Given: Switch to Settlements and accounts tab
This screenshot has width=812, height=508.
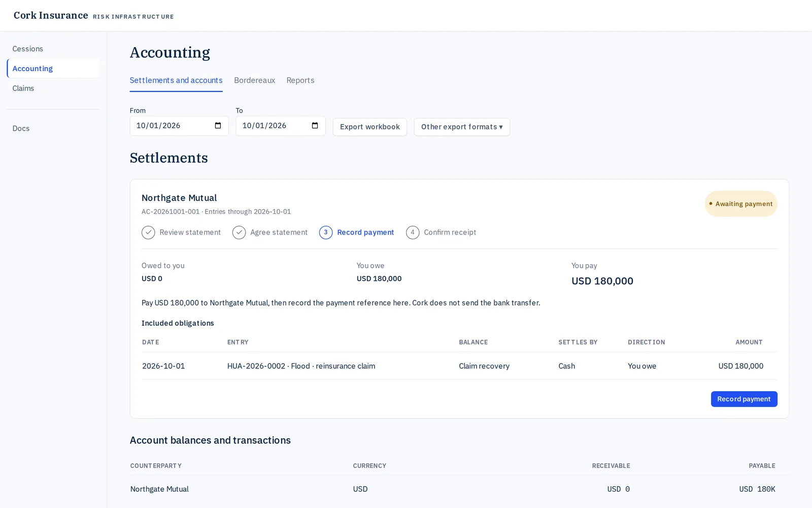Looking at the screenshot, I should 176,80.
